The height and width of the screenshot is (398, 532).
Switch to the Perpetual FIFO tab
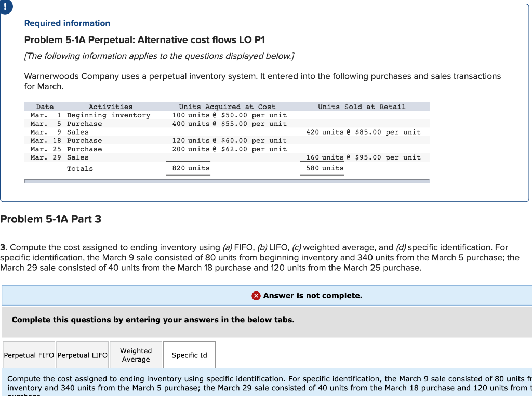pyautogui.click(x=29, y=355)
